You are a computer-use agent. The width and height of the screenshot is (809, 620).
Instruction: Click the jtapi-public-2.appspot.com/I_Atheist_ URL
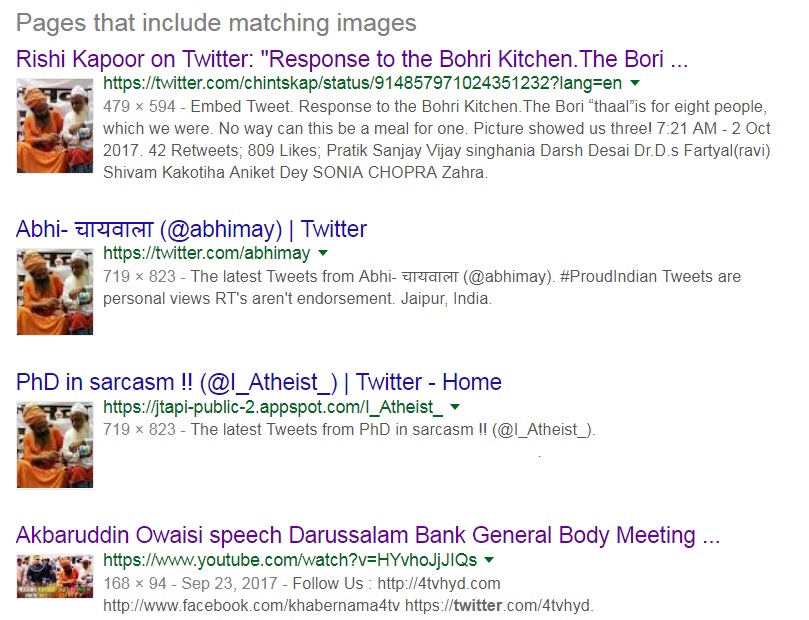[273, 407]
